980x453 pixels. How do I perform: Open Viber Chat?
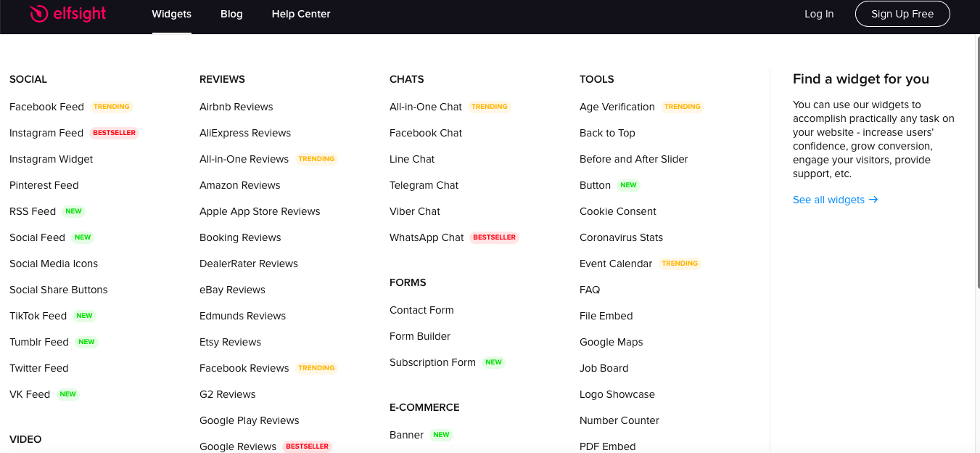click(415, 211)
